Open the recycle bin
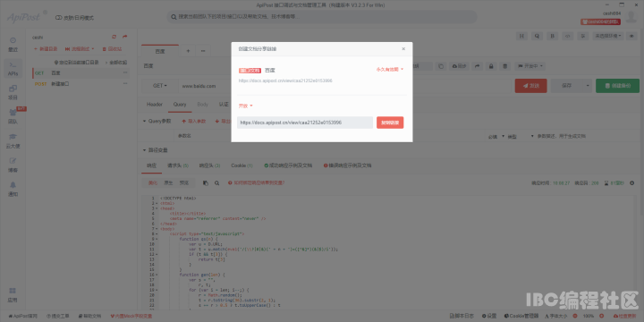The width and height of the screenshot is (644, 322). point(112,49)
